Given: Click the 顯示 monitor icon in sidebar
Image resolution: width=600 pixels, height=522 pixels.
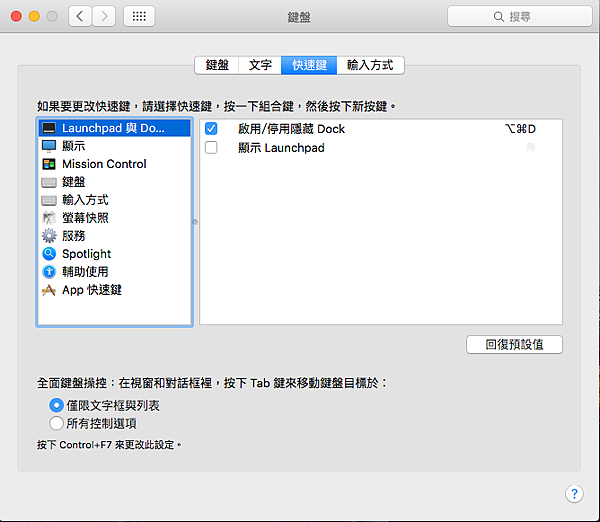Looking at the screenshot, I should (49, 146).
